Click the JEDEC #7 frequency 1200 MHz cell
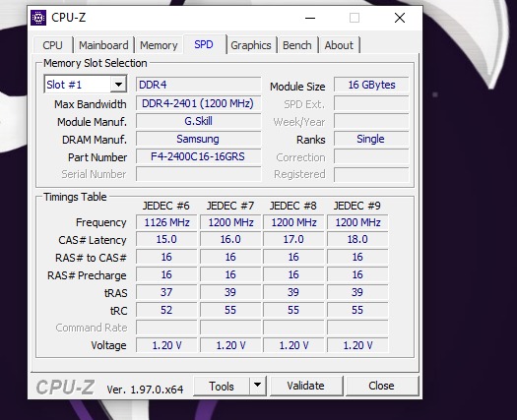517x420 pixels. pyautogui.click(x=230, y=222)
